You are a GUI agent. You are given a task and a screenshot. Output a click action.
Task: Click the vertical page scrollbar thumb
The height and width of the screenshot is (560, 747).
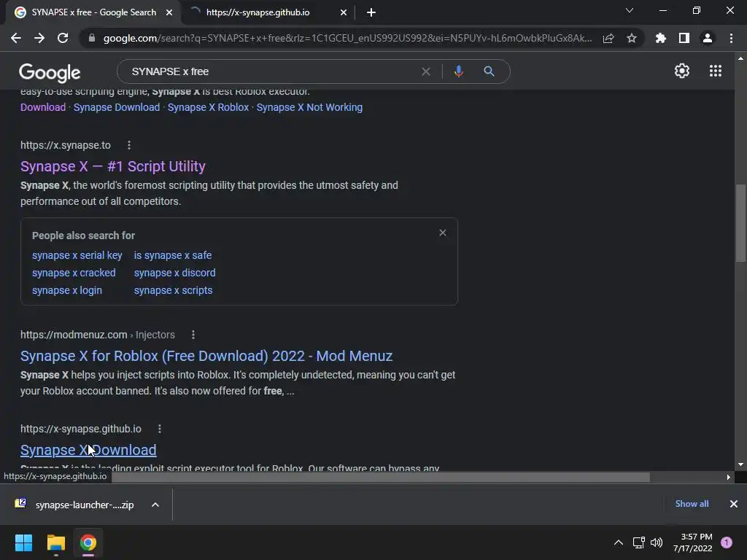(740, 223)
